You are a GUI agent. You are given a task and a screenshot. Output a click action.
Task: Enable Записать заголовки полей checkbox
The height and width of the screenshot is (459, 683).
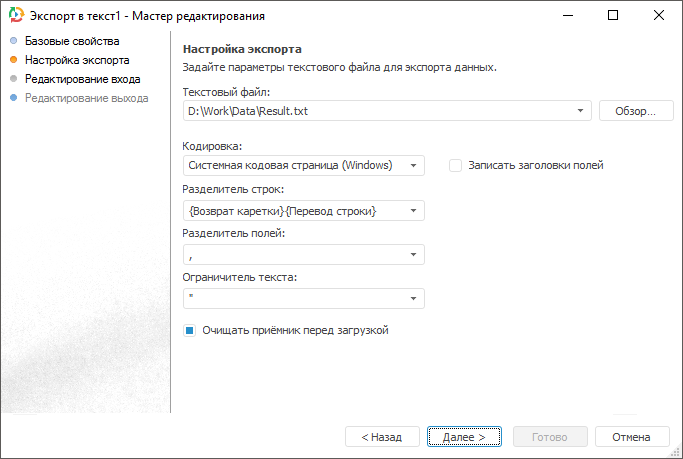click(456, 165)
